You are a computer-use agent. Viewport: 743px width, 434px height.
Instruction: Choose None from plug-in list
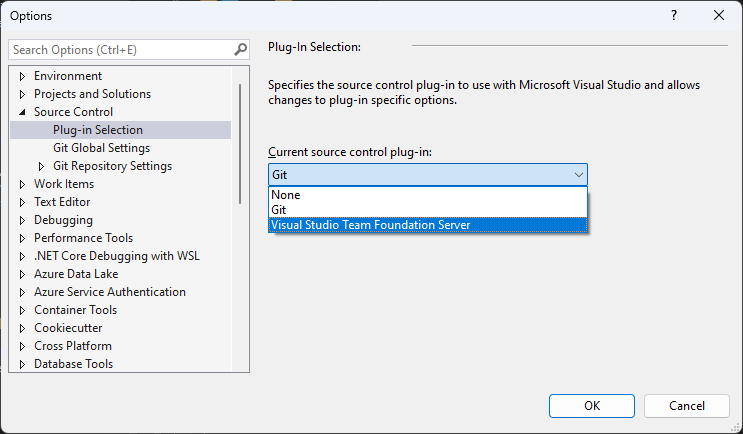point(285,195)
